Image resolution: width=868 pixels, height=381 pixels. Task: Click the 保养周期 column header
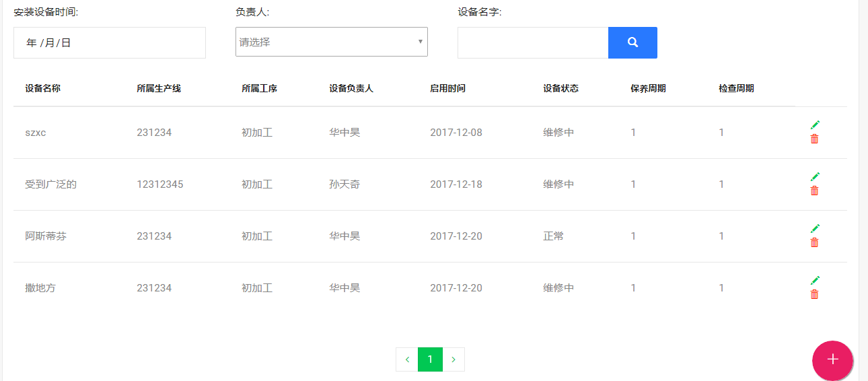point(649,88)
